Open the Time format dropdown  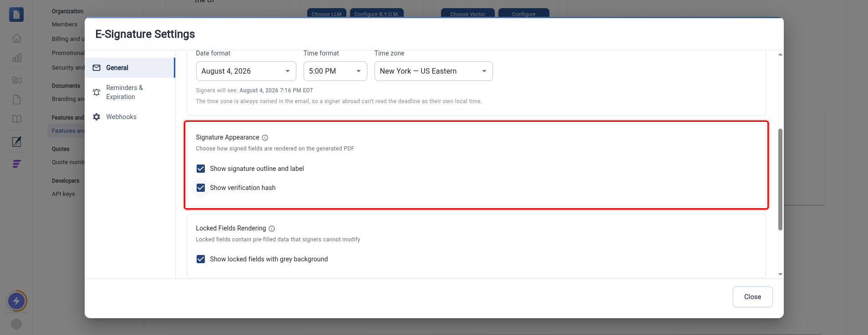point(335,71)
